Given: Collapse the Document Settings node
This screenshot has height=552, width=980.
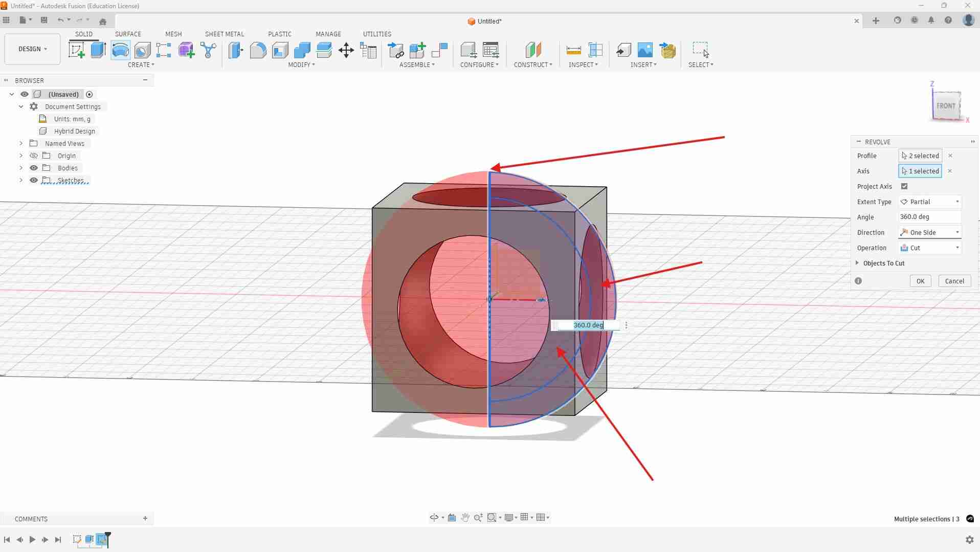Looking at the screenshot, I should point(21,106).
